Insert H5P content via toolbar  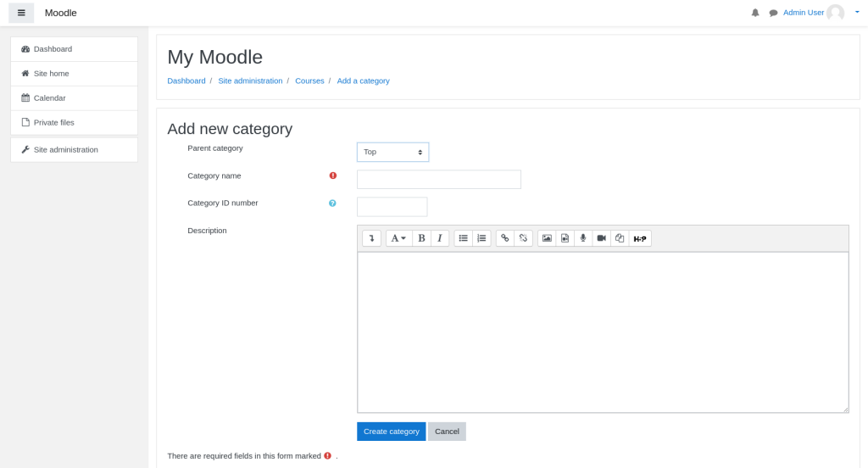pyautogui.click(x=640, y=238)
